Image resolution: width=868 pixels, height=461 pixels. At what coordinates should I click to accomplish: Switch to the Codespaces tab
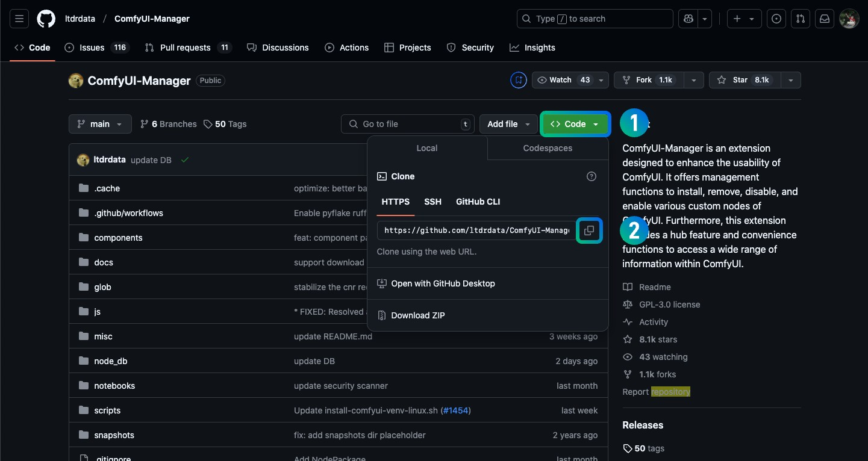548,148
